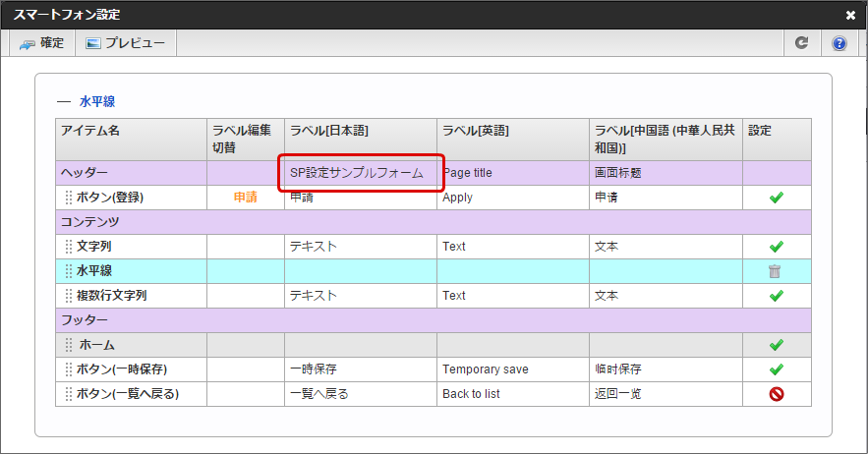
Task: Open the プレビュー preview button
Action: 125,43
